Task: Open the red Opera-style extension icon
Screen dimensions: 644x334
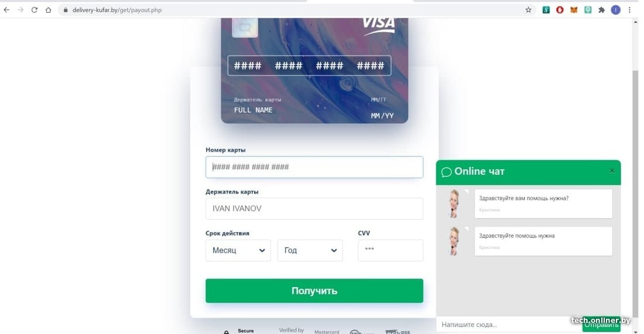Action: coord(560,10)
